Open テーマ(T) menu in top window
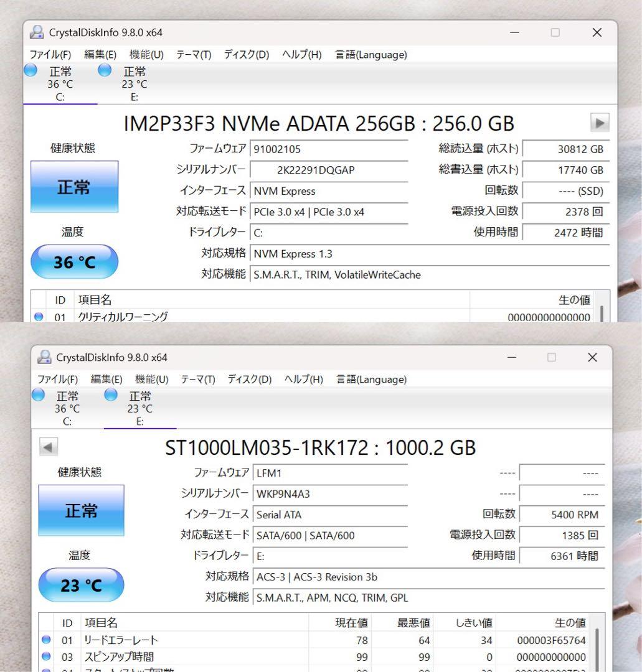The height and width of the screenshot is (672, 642). pyautogui.click(x=194, y=55)
